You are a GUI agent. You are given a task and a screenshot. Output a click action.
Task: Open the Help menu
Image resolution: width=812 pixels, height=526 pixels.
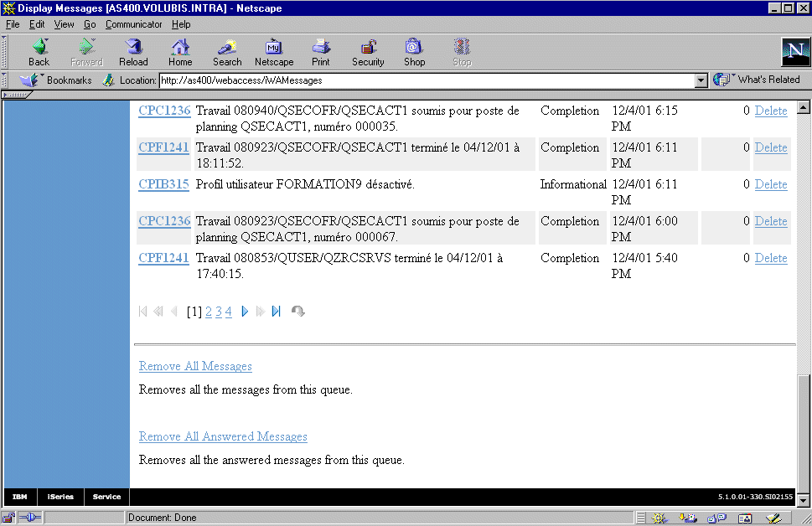(x=181, y=24)
